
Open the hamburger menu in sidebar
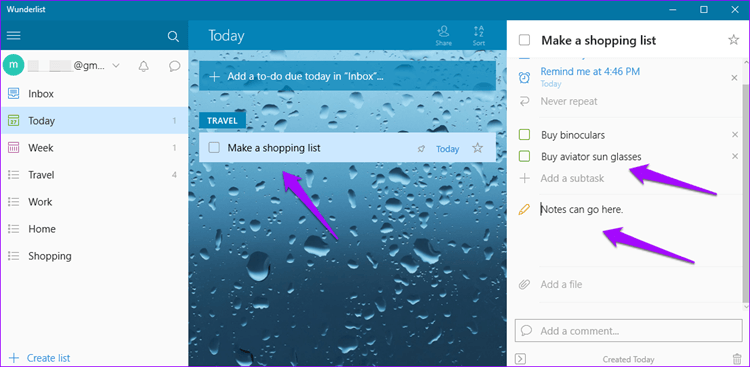[x=13, y=36]
